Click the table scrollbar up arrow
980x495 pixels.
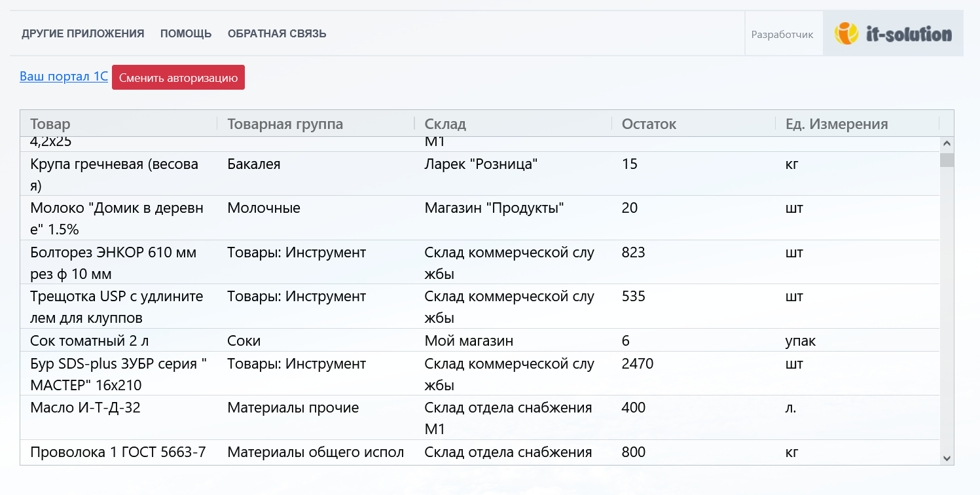pyautogui.click(x=947, y=143)
